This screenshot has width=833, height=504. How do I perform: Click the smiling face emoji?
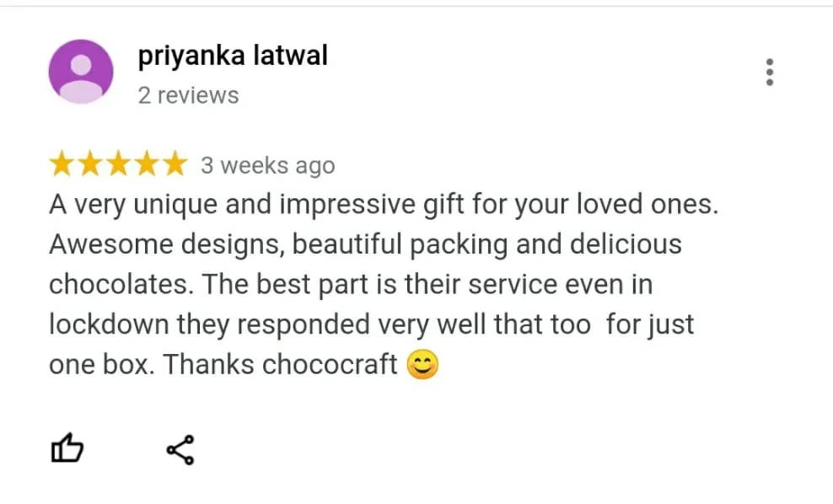423,365
